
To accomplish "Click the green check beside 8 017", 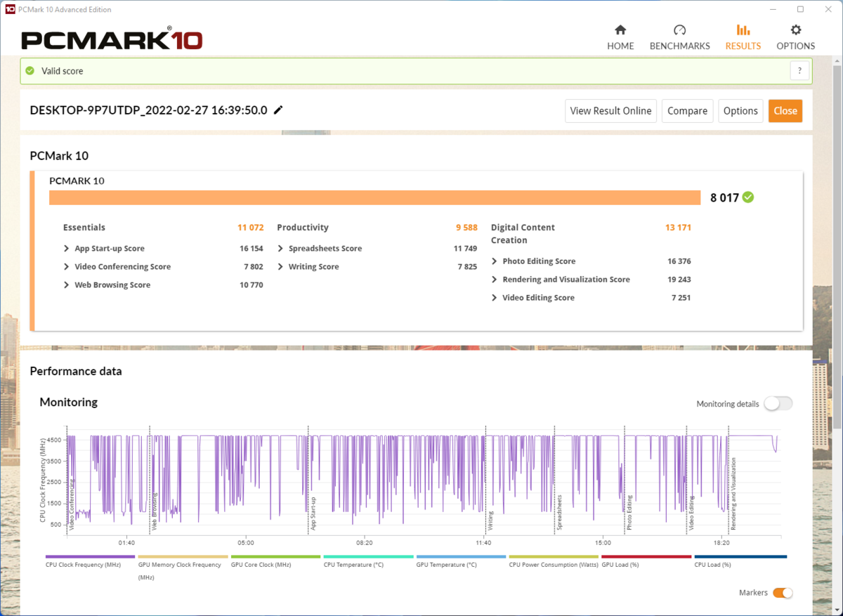I will tap(748, 197).
